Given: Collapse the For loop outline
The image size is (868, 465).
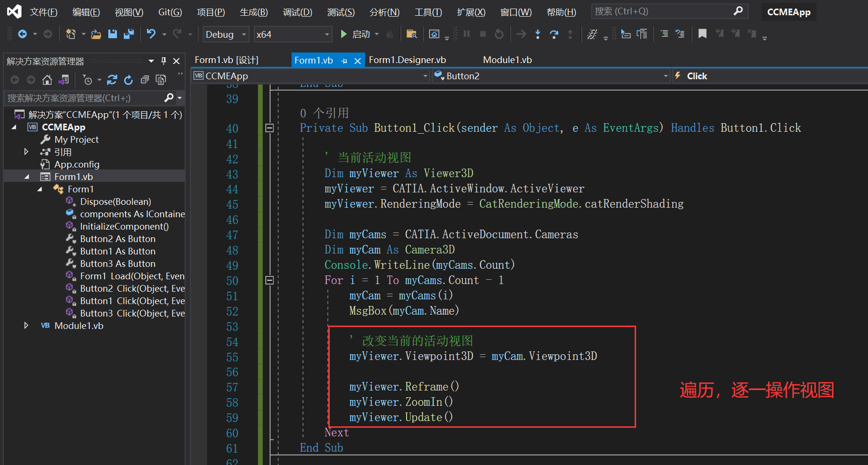Looking at the screenshot, I should click(269, 280).
